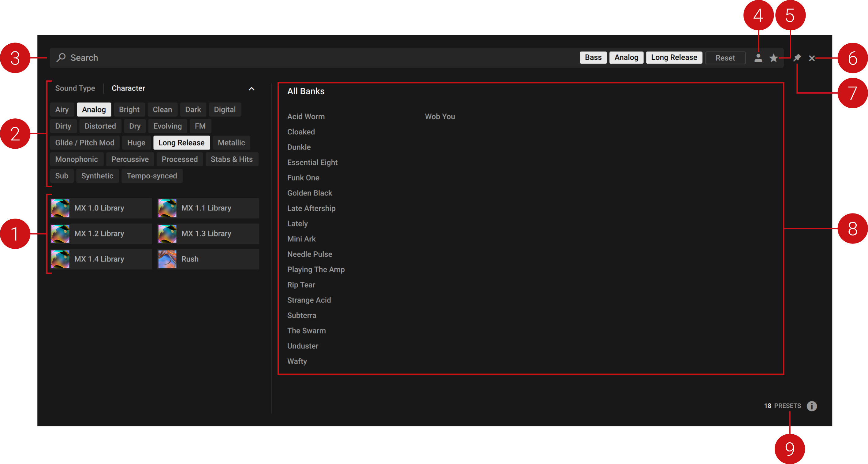
Task: Enable the Tempo-synced tag
Action: [152, 176]
